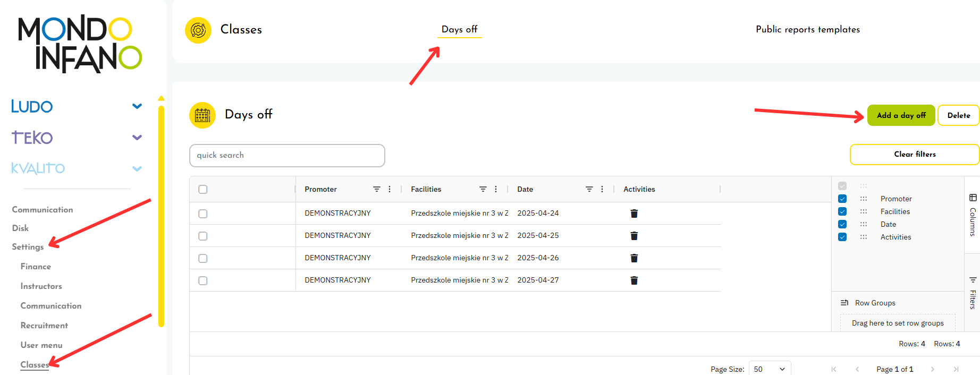Delete the 2025-04-24 day off row
Image resolution: width=980 pixels, height=375 pixels.
(633, 214)
